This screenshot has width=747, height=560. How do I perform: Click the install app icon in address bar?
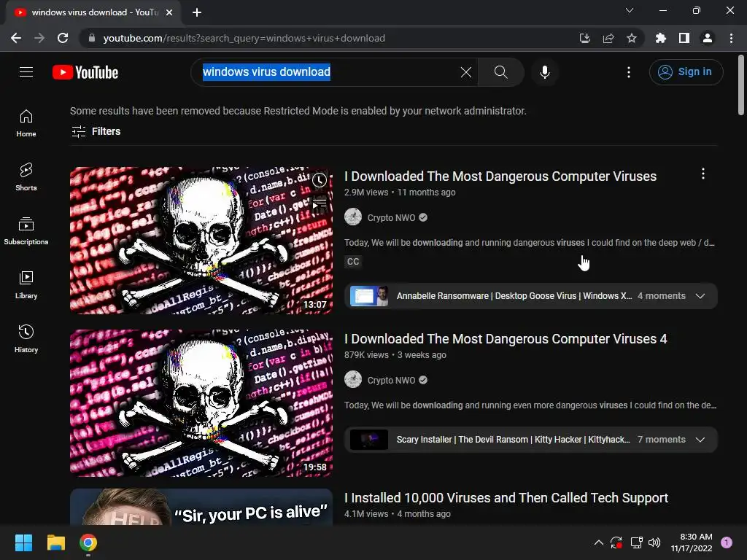coord(584,38)
